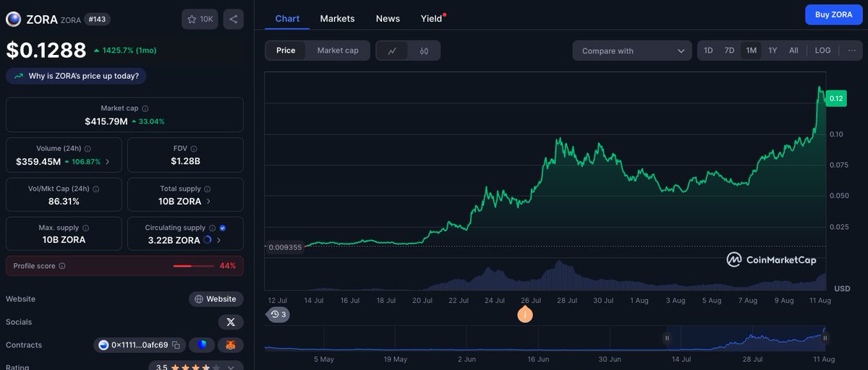Click the $1.28B FDV value
The height and width of the screenshot is (370, 868).
click(x=185, y=162)
